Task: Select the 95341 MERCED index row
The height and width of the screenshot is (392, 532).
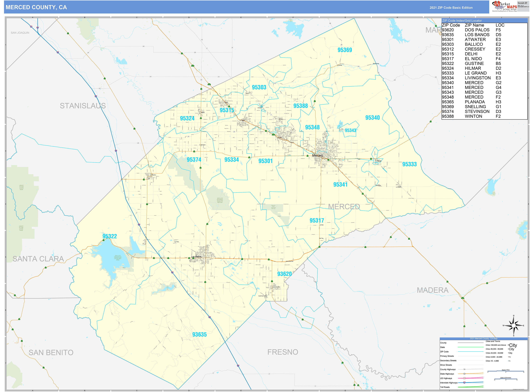Action: [x=472, y=87]
